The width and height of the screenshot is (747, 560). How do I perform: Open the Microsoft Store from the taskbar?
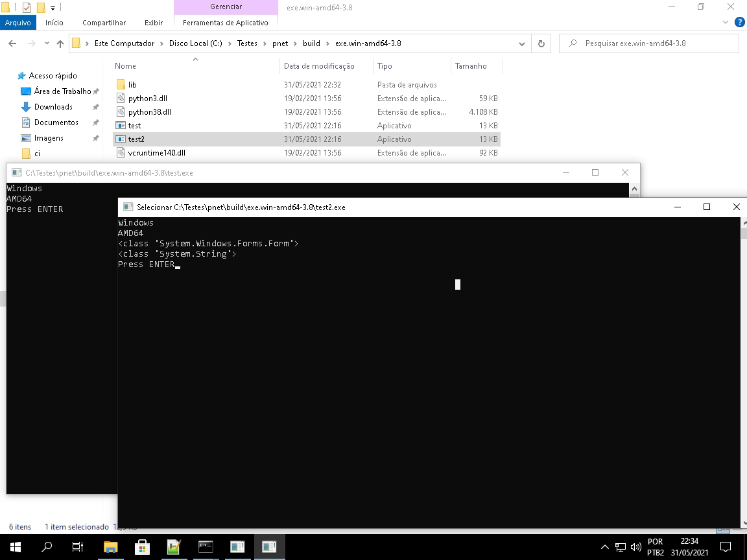pos(141,546)
